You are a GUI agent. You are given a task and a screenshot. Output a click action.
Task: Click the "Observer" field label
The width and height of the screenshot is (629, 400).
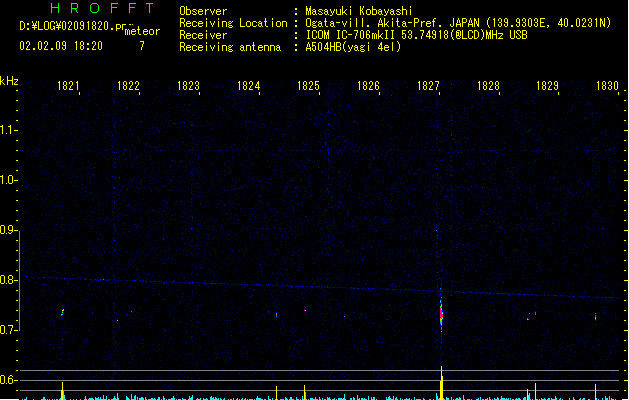click(203, 11)
